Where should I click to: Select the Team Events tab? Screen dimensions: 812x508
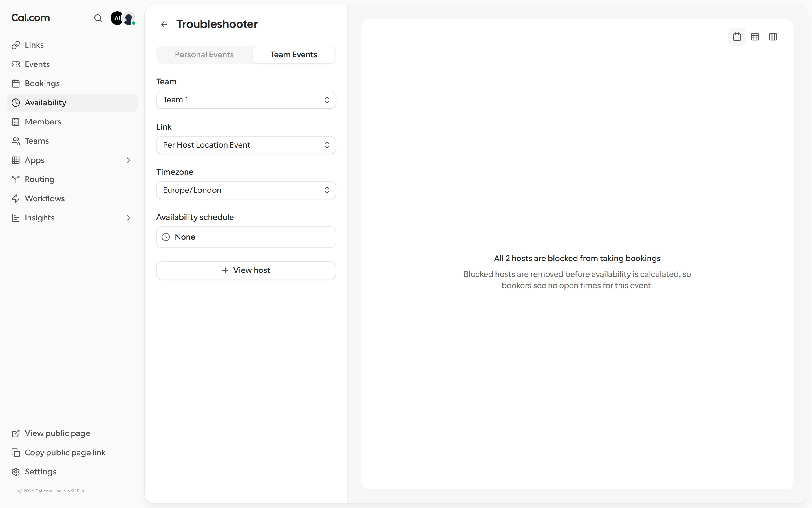[x=294, y=55]
